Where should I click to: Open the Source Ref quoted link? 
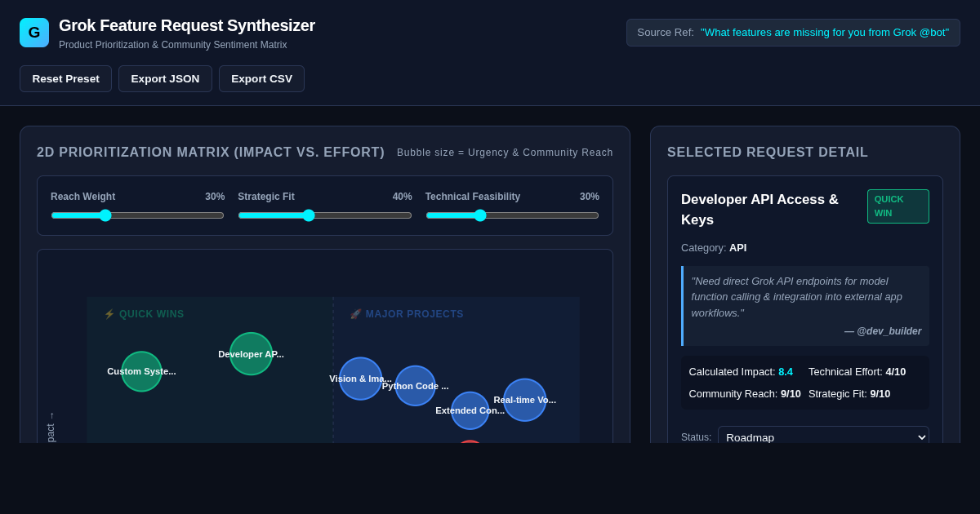[825, 33]
